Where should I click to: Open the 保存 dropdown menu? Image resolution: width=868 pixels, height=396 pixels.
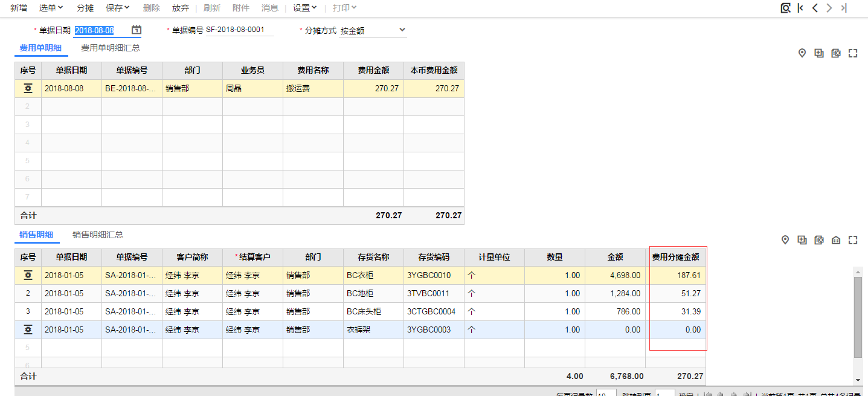117,8
